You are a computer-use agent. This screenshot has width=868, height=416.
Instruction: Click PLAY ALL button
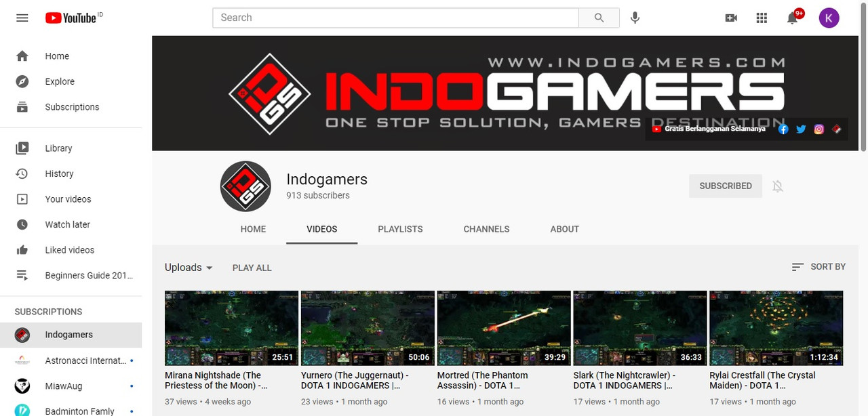tap(252, 268)
